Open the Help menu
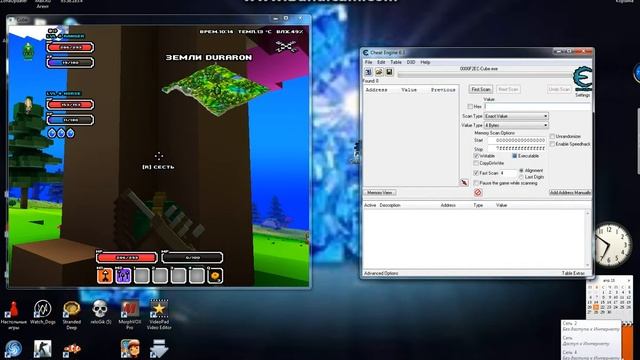Viewport: 640px width, 360px height. point(425,62)
